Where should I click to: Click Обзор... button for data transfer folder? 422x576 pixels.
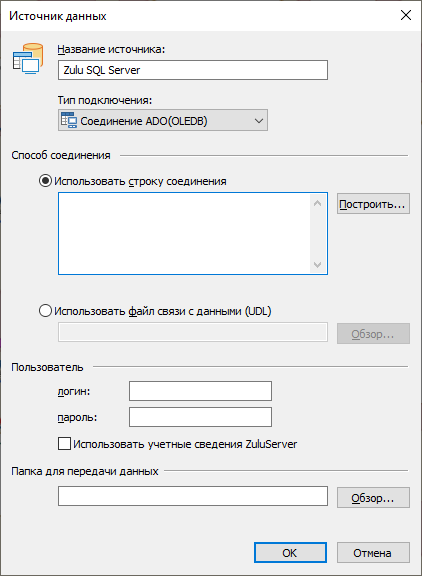(373, 498)
